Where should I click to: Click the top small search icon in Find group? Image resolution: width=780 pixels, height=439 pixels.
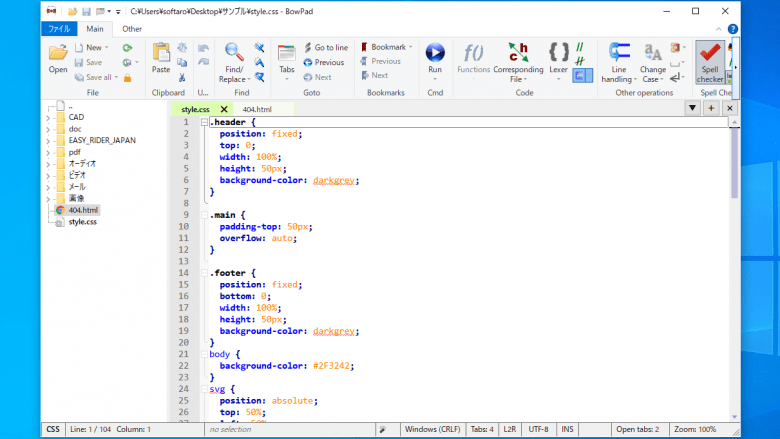(x=259, y=48)
